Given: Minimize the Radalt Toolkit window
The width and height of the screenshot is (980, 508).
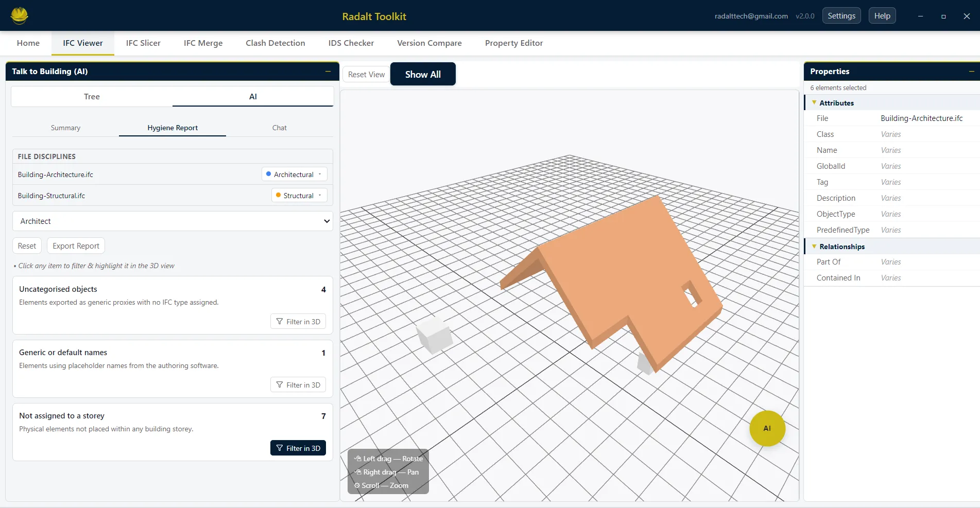Looking at the screenshot, I should tap(920, 16).
